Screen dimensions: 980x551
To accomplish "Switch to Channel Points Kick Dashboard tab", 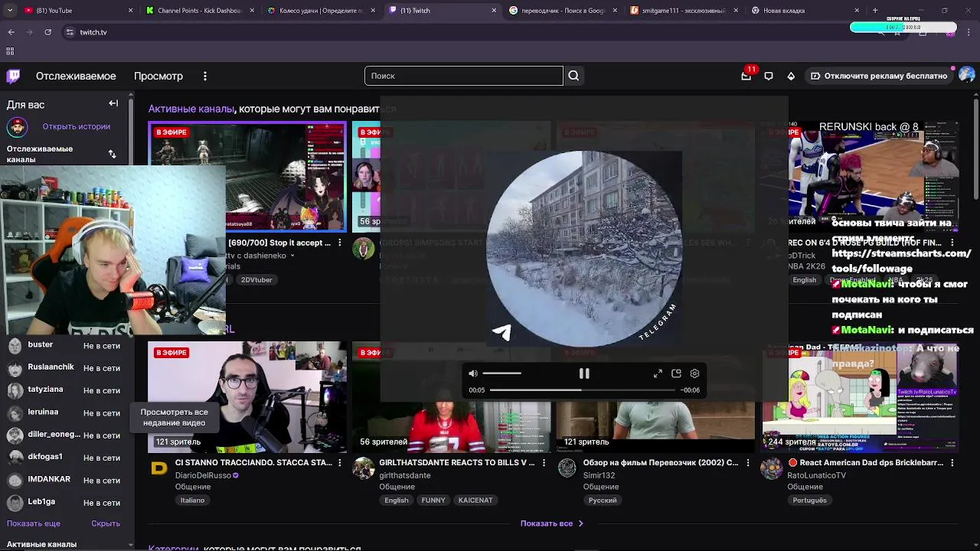I will (x=199, y=11).
